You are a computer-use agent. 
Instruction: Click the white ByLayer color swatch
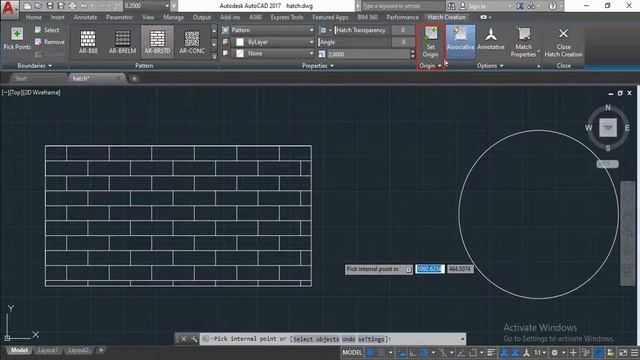tap(240, 42)
